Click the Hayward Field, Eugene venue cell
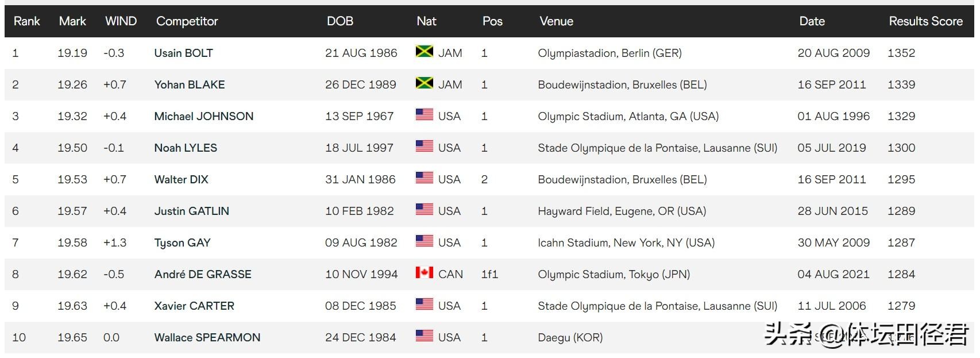The height and width of the screenshot is (358, 980). pyautogui.click(x=622, y=211)
